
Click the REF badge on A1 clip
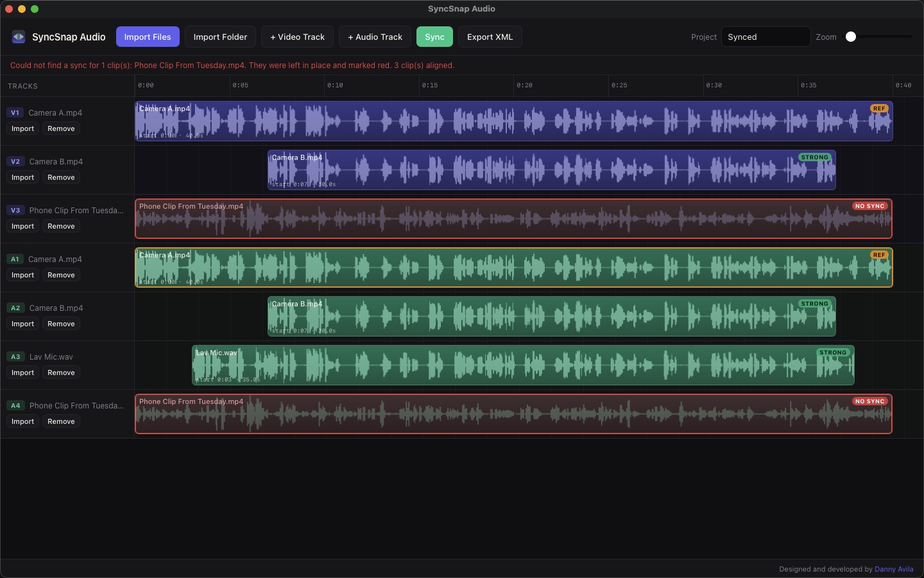click(x=879, y=255)
